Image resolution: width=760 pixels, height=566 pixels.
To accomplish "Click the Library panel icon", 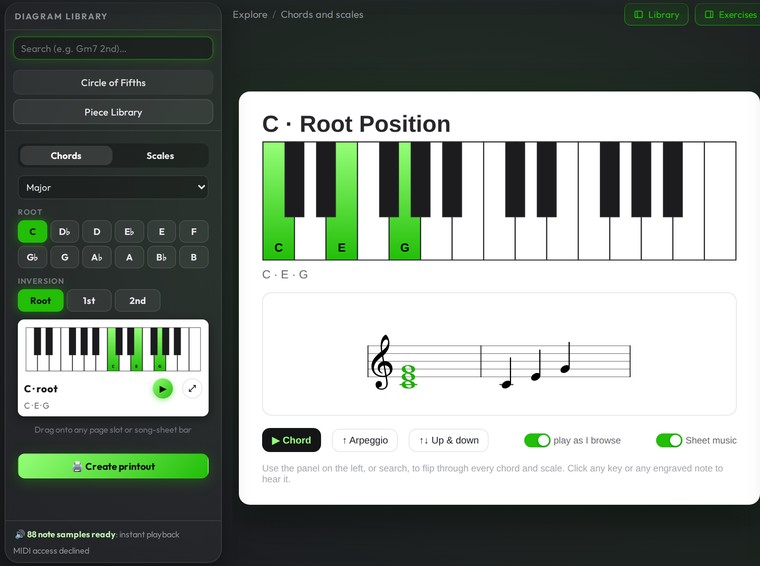I will (x=639, y=15).
